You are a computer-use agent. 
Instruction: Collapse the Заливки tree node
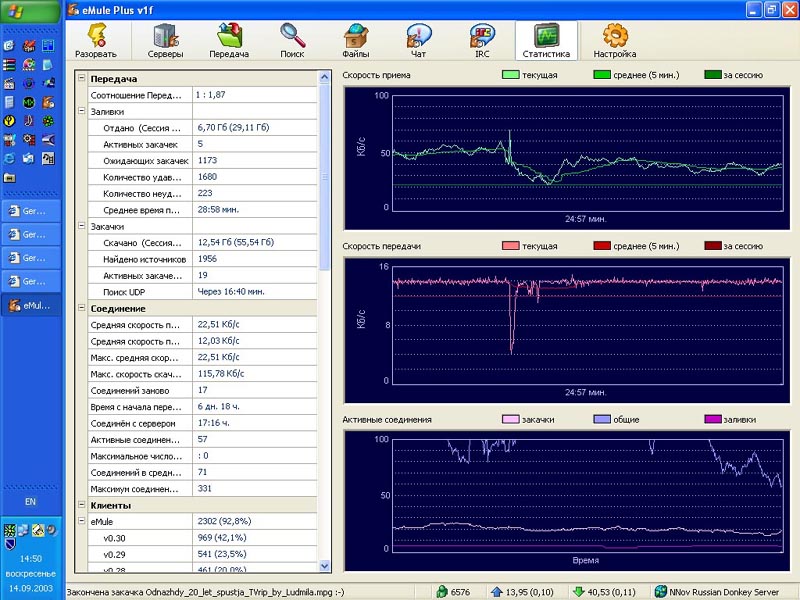[82, 111]
